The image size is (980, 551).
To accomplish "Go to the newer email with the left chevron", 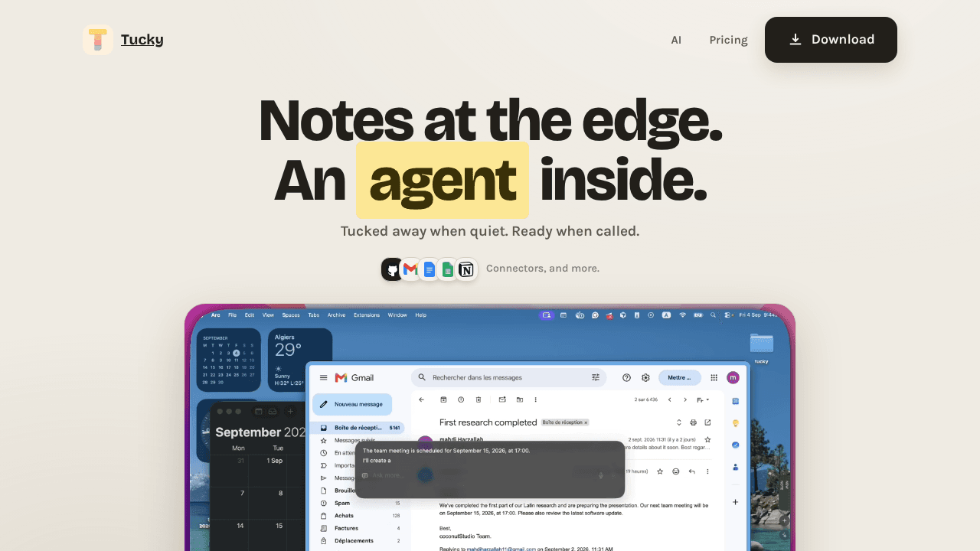I will pos(670,399).
